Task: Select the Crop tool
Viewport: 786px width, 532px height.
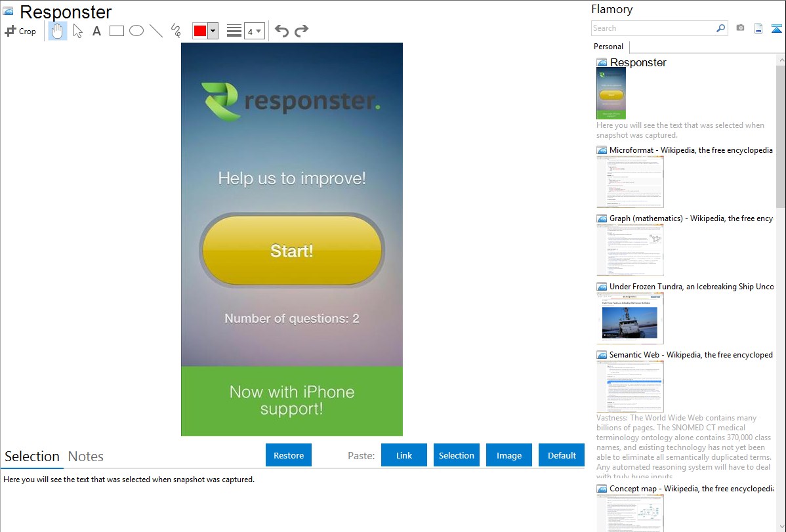Action: [20, 31]
